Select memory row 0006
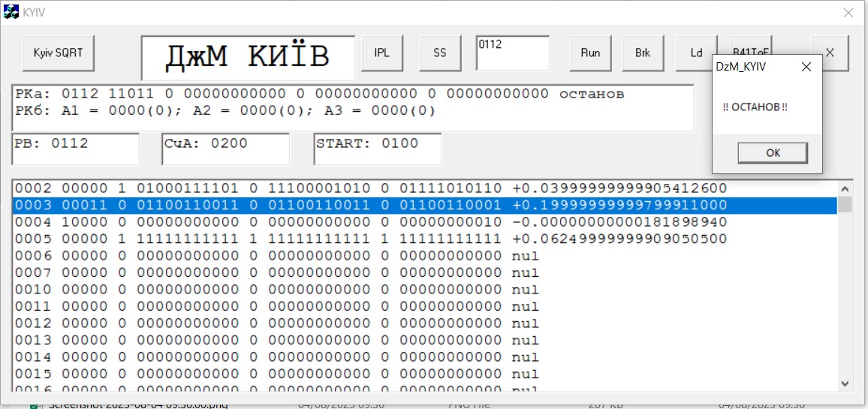Screen dimensions: 868x409 pos(424,256)
